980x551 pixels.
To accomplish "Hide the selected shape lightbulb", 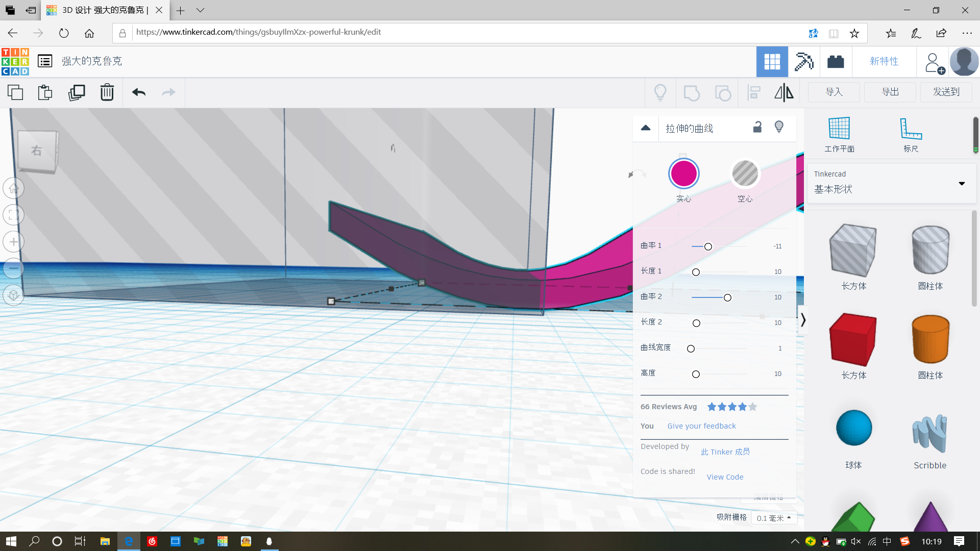I will point(779,127).
